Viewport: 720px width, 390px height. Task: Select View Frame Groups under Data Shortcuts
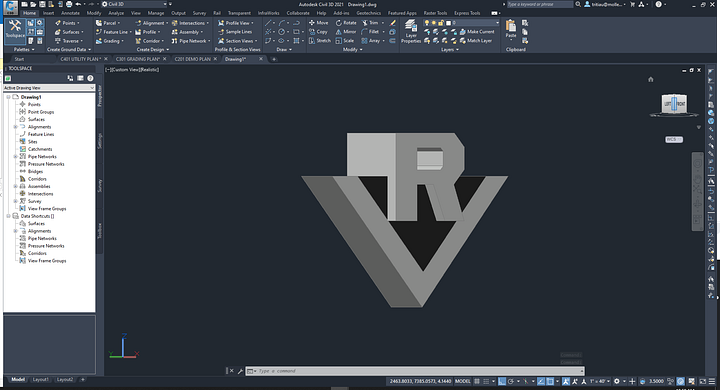coord(47,261)
